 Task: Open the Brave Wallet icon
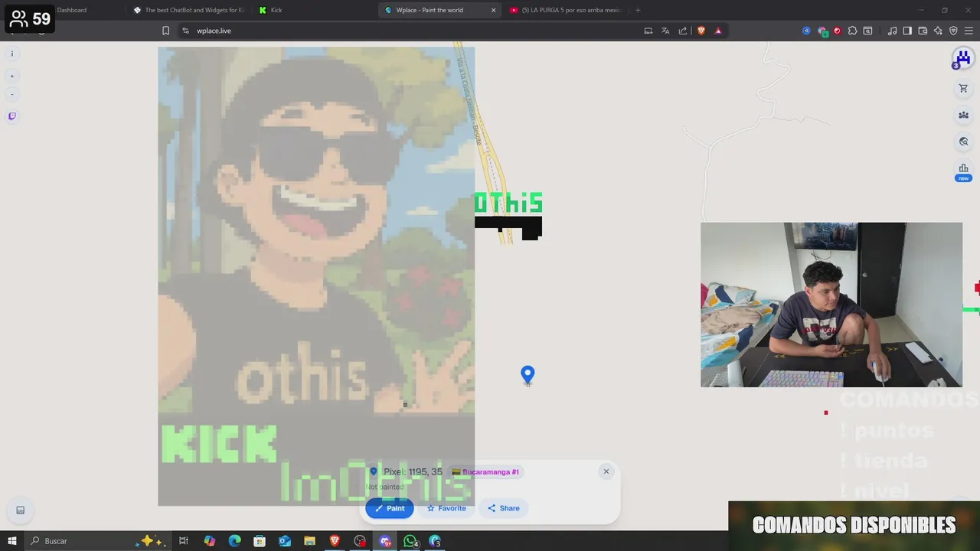tap(923, 31)
